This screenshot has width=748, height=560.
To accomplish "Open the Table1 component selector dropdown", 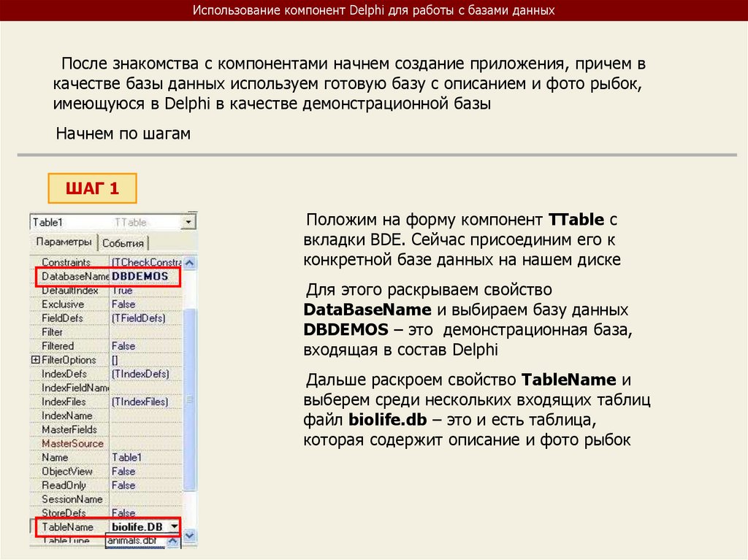I will (x=188, y=222).
